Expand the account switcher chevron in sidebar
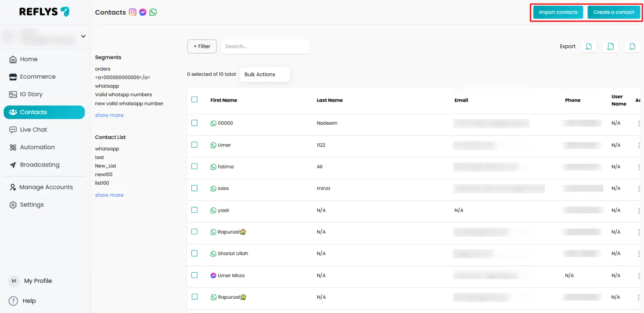The width and height of the screenshot is (644, 313). pyautogui.click(x=83, y=36)
